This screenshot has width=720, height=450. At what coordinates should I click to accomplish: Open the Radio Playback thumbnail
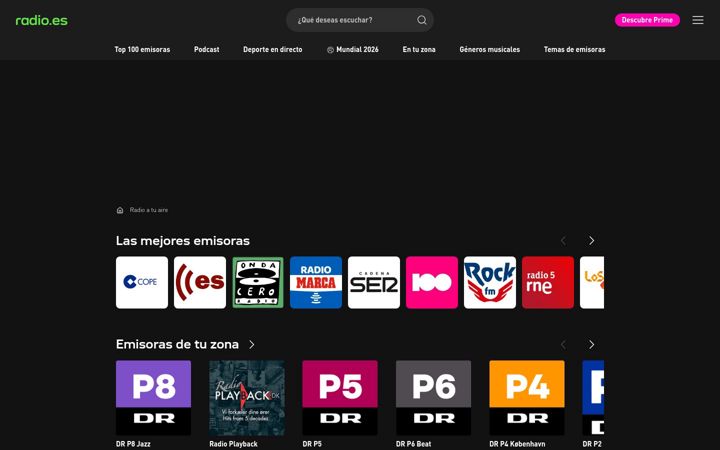247,398
